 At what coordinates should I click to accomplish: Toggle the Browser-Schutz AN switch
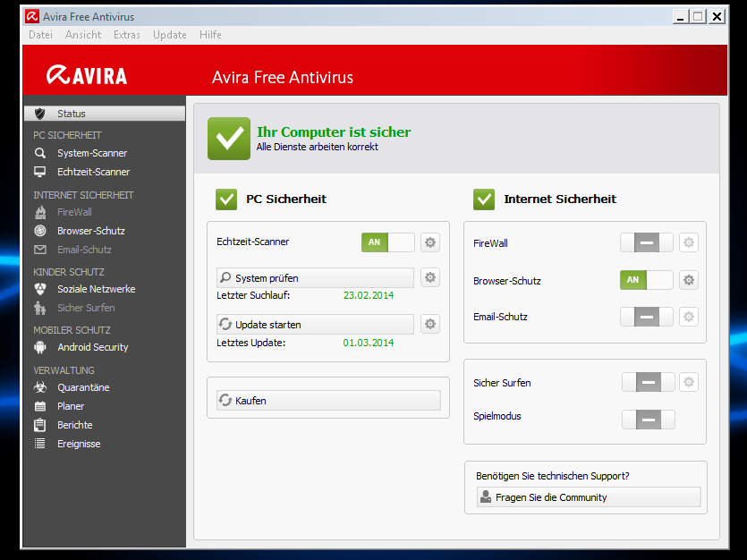coord(647,280)
